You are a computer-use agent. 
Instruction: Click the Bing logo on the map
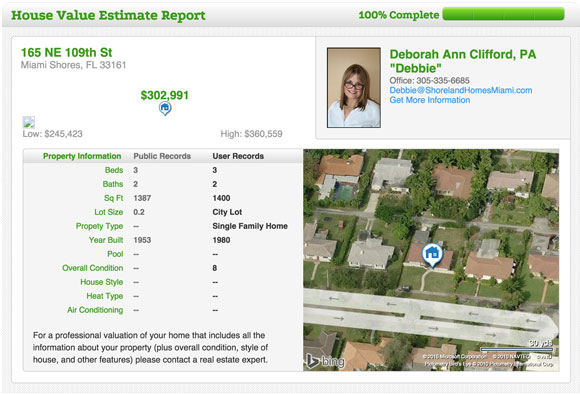pos(325,361)
